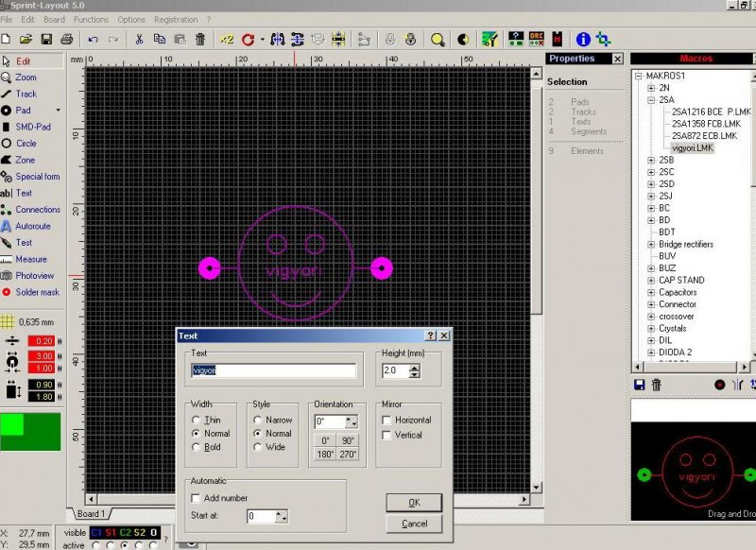Open the File menu
The width and height of the screenshot is (756, 550).
pyautogui.click(x=7, y=20)
